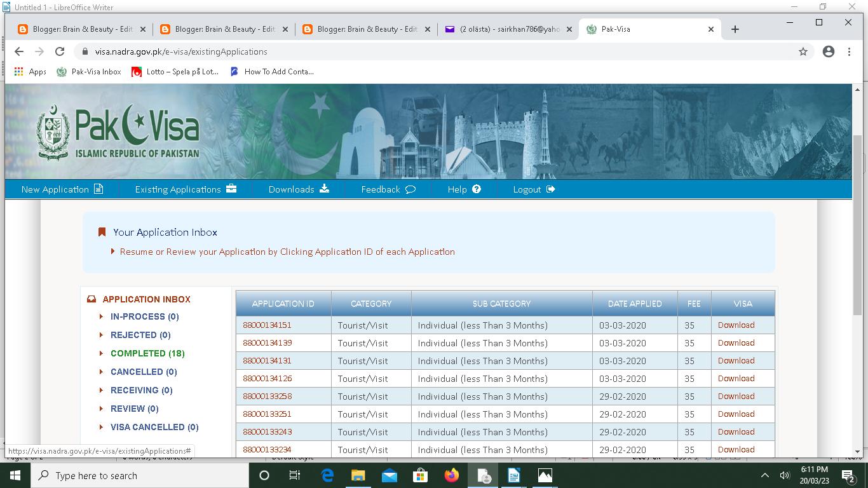Download the visa dated 03-03-2020 top row

(736, 325)
